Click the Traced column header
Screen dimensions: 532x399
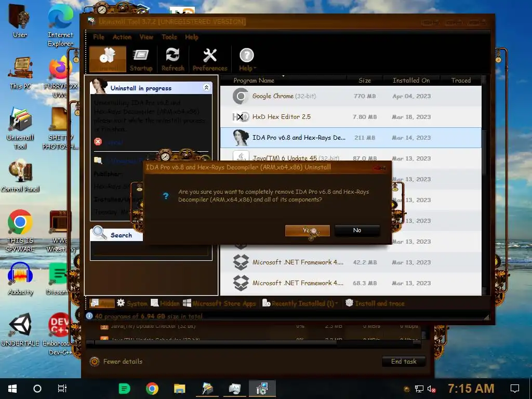(461, 81)
